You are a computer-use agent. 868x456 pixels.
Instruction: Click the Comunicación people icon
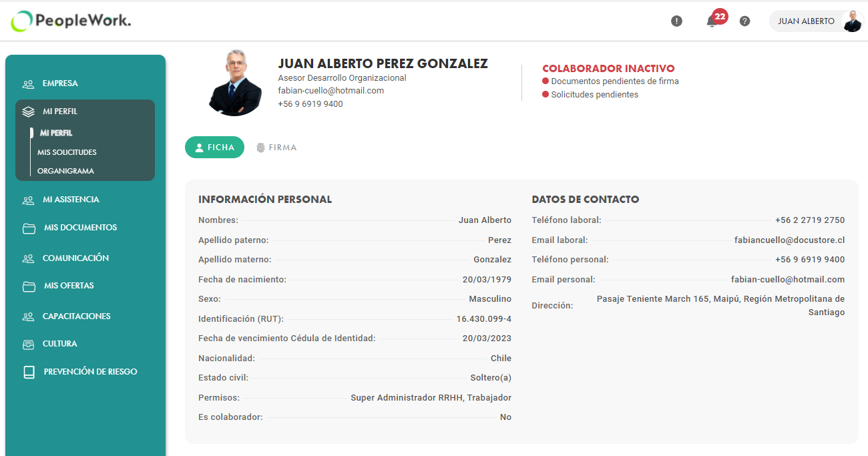[x=28, y=258]
